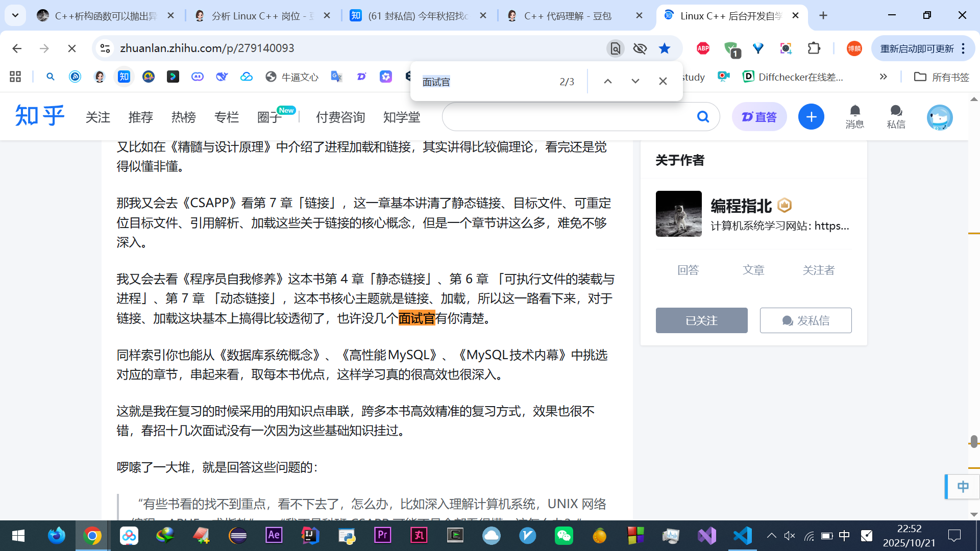Click the AdBlock Plus extension icon
The width and height of the screenshot is (980, 551).
coord(703,48)
